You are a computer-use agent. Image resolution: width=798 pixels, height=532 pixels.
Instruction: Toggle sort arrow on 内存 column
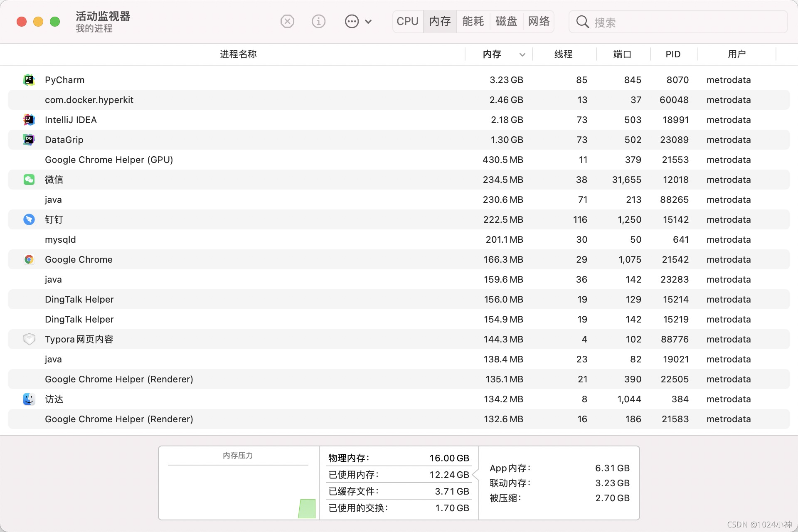522,54
